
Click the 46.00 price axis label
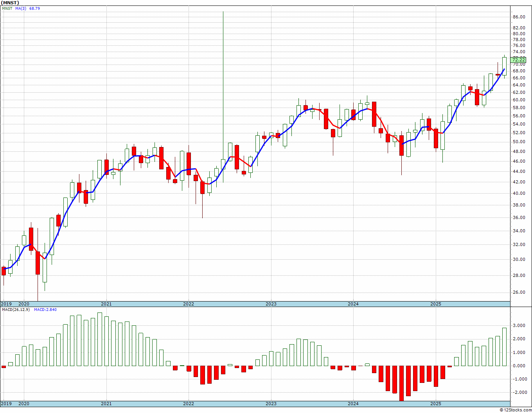(519, 161)
